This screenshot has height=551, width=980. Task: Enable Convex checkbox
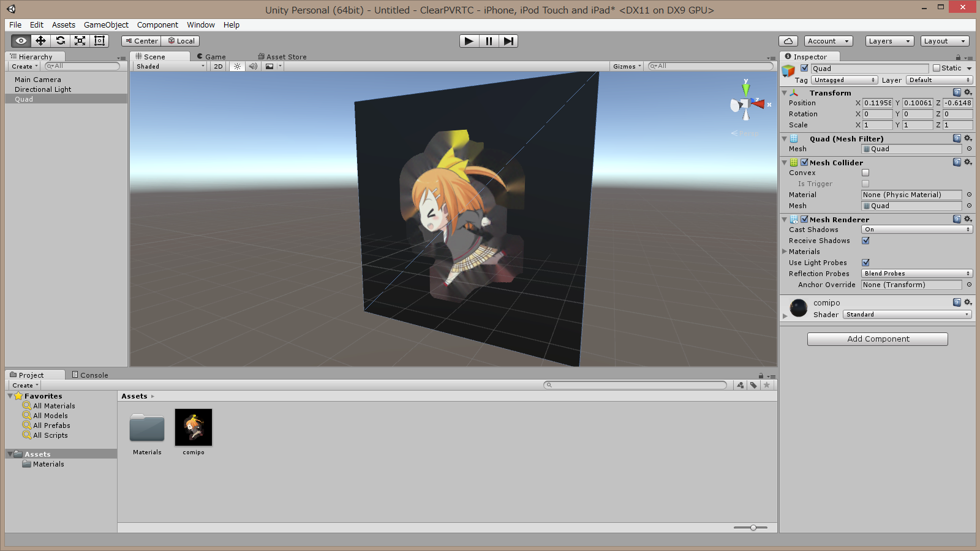click(x=865, y=173)
